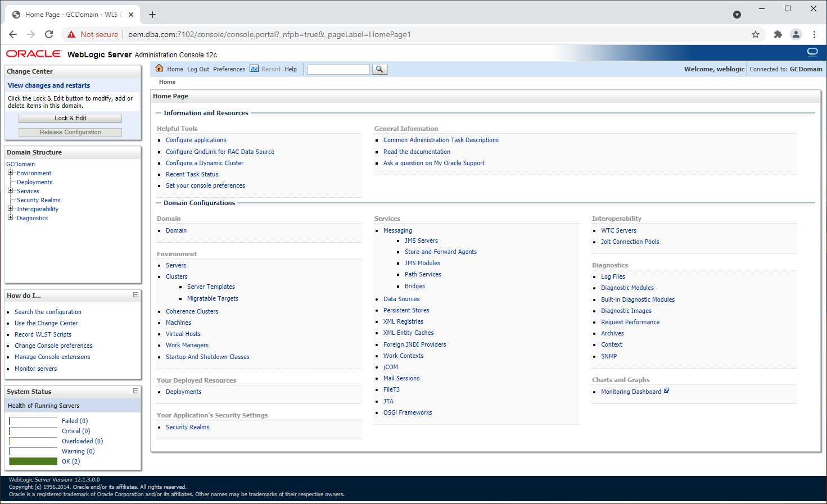
Task: Select GCDomain in Domain Structure
Action: (20, 164)
